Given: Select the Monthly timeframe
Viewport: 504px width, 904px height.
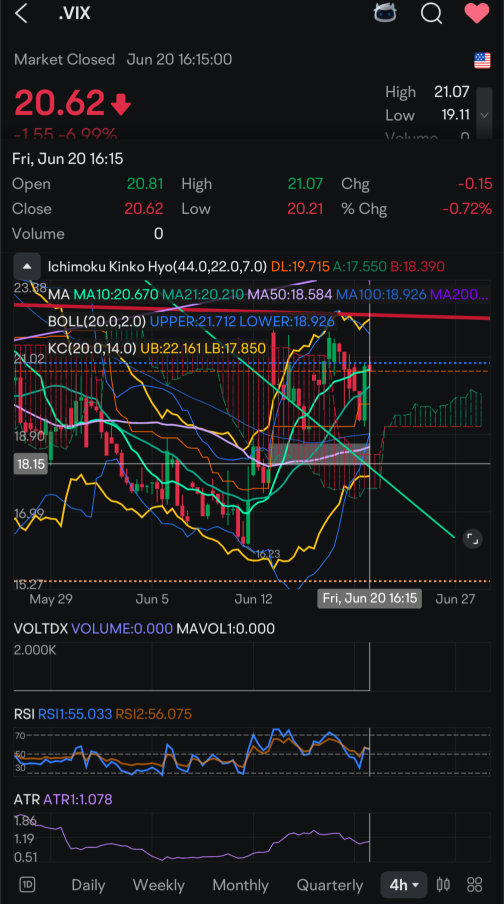Looking at the screenshot, I should click(240, 885).
